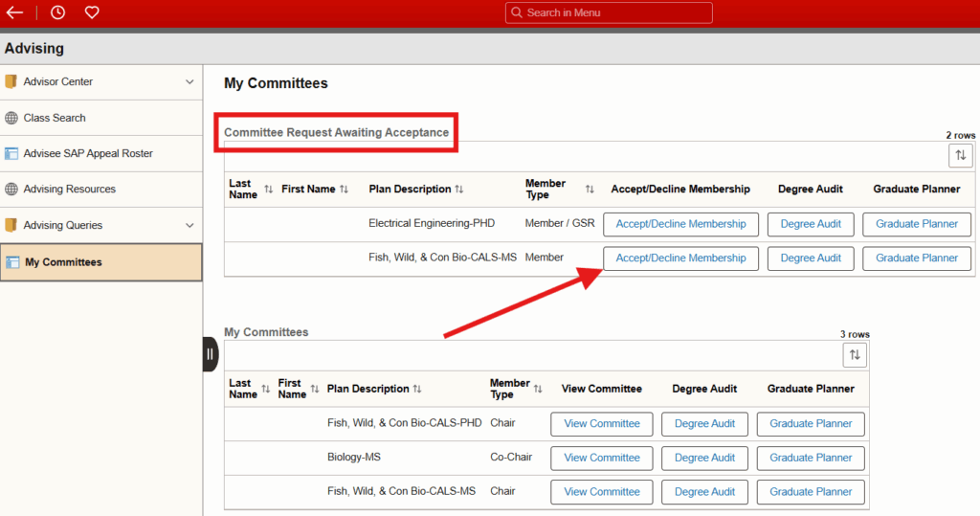Select My Committees sidebar item
The height and width of the screenshot is (516, 980).
[63, 262]
